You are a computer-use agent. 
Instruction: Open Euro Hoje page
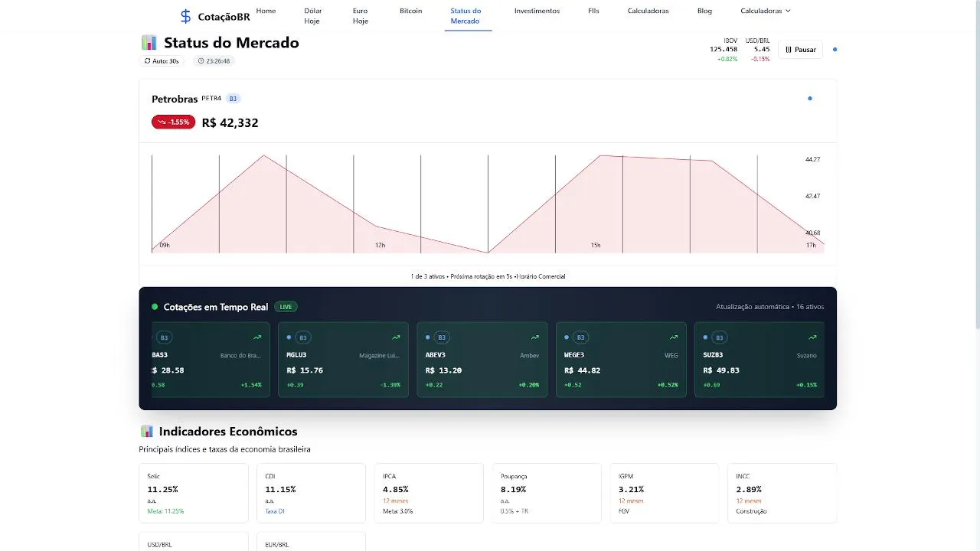coord(361,16)
